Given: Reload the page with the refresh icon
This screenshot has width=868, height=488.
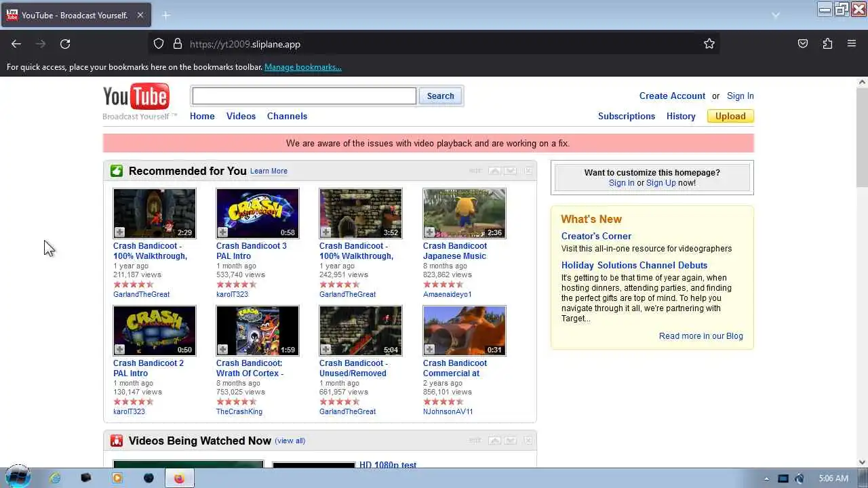Looking at the screenshot, I should (x=65, y=44).
